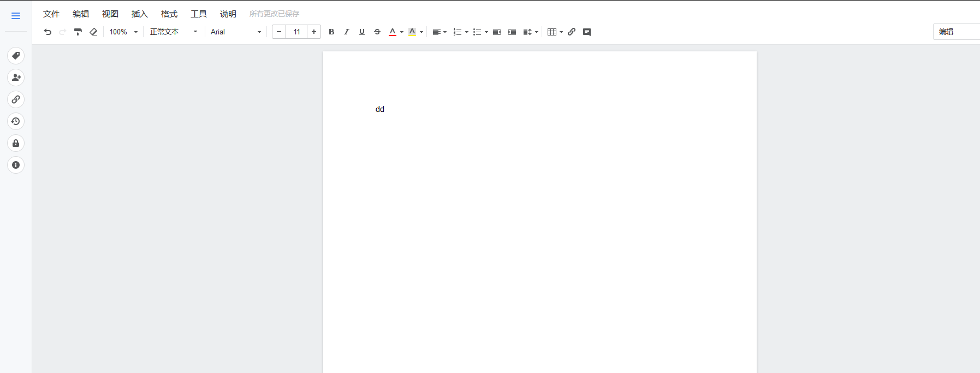Open the Arial font dropdown

(x=236, y=32)
